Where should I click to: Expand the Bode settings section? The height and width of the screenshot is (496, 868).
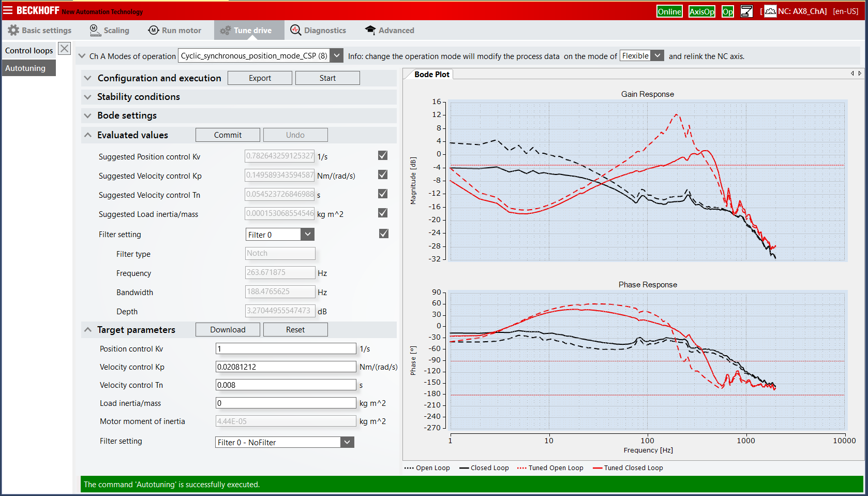(87, 115)
